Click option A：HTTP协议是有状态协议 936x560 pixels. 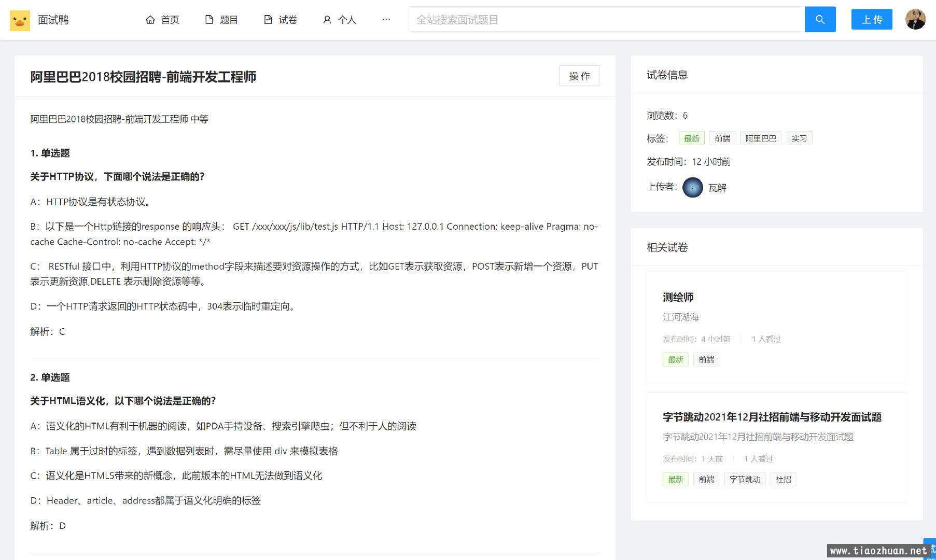tap(91, 202)
